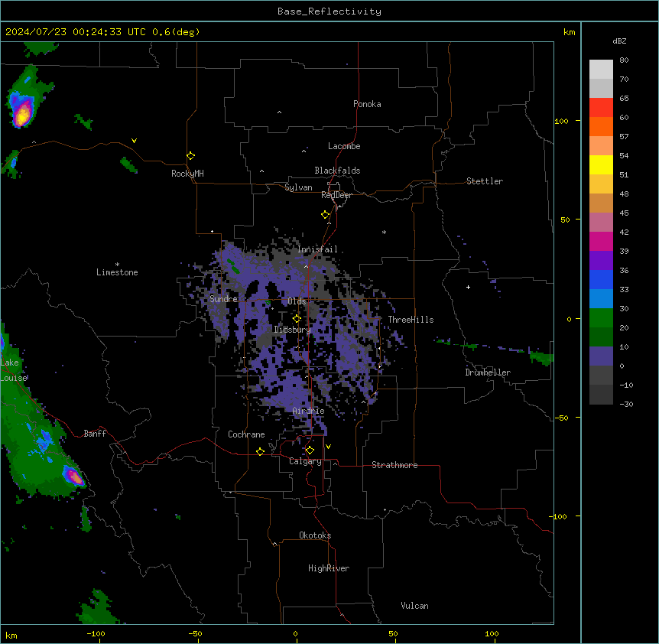
Task: Click the -50 tick label on vertical axis
Action: click(x=561, y=418)
